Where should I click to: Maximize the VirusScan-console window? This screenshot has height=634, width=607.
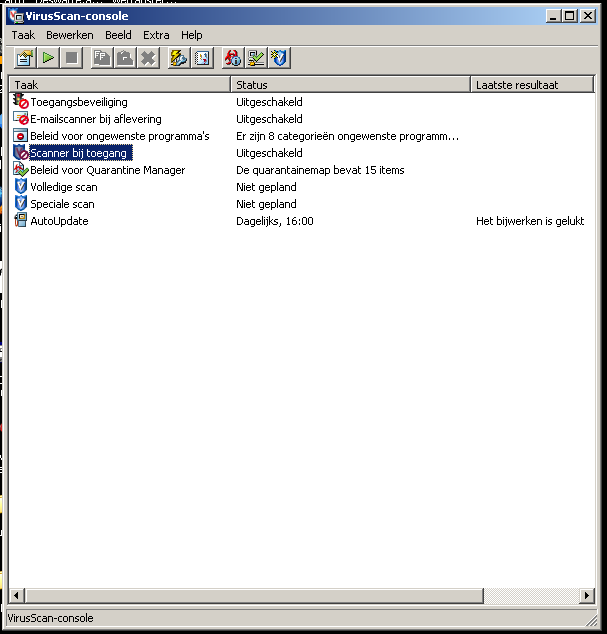pyautogui.click(x=570, y=16)
